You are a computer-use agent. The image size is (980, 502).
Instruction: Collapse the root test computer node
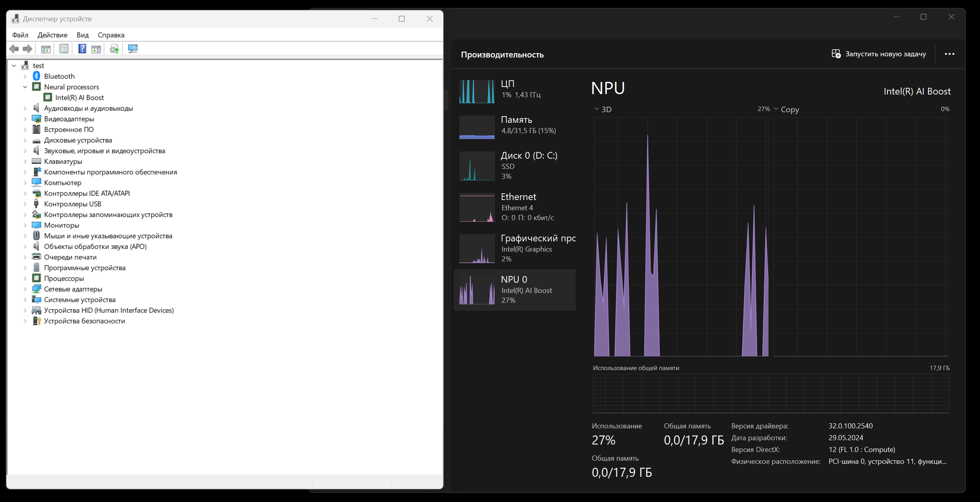pyautogui.click(x=14, y=66)
